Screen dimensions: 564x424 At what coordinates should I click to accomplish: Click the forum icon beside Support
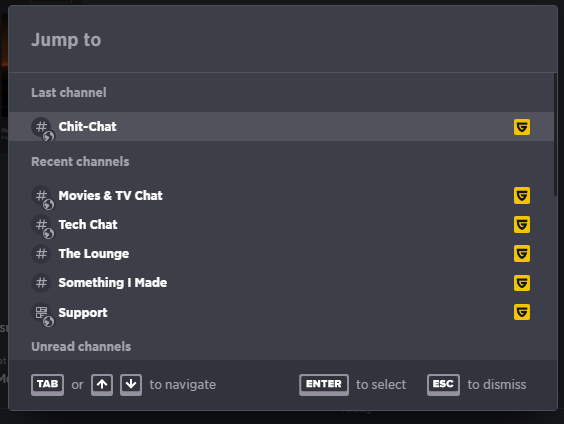point(42,314)
